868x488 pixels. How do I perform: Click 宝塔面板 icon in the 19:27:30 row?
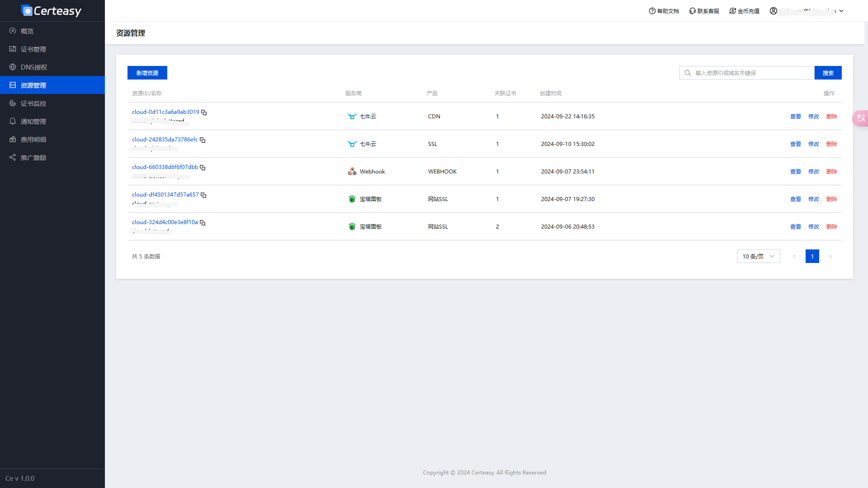tap(352, 199)
